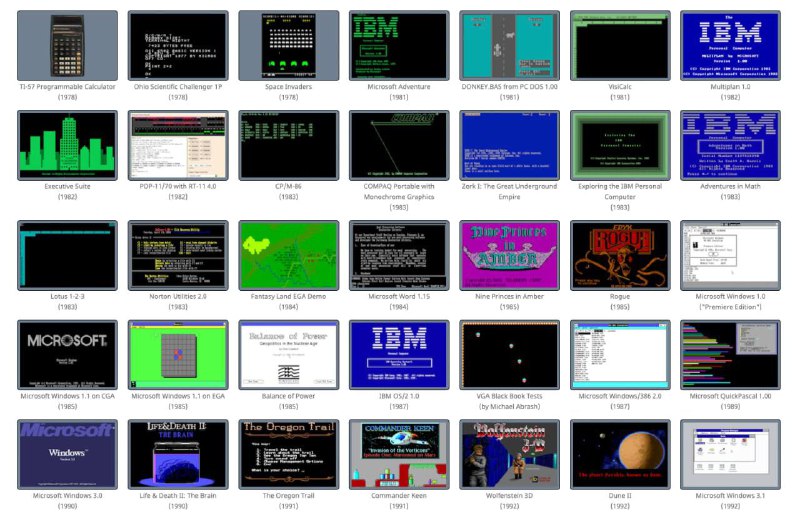
Task: Select the Balance of Power thumbnail
Action: pos(288,355)
